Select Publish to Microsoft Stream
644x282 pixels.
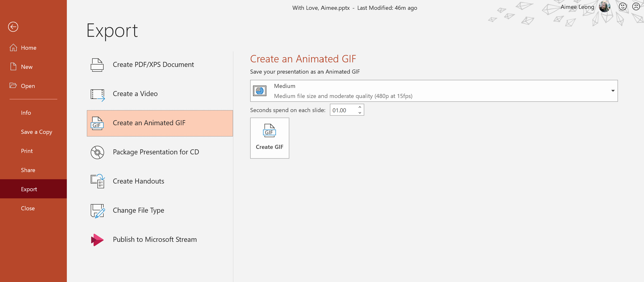tap(154, 239)
